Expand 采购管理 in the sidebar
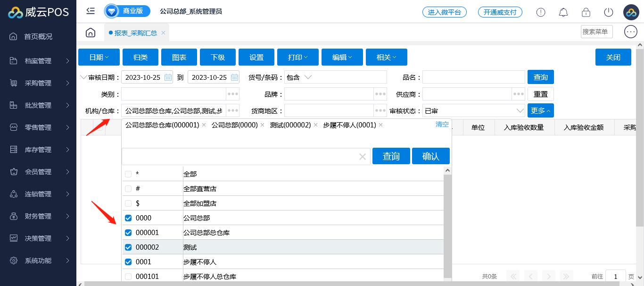The height and width of the screenshot is (286, 644). 38,83
